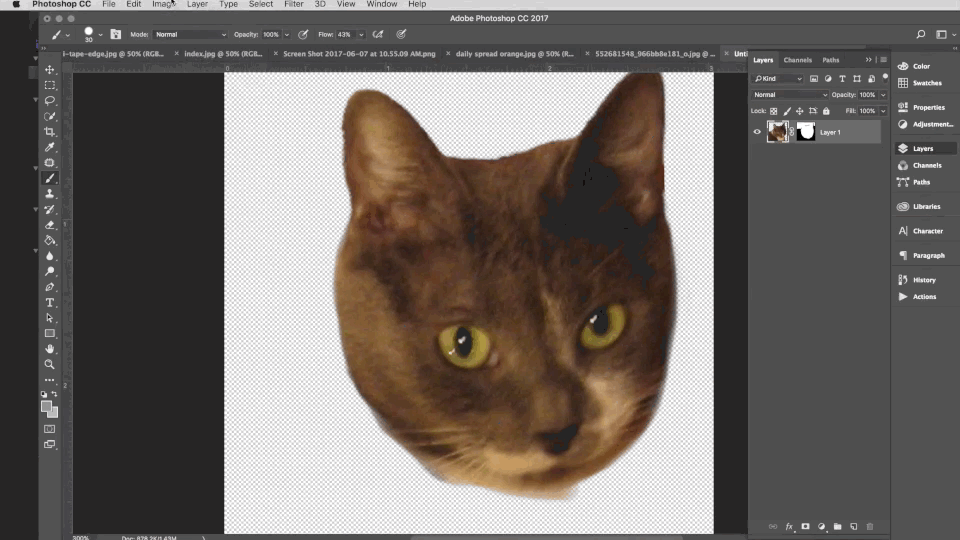The height and width of the screenshot is (540, 960).
Task: Add a layer style with fx icon
Action: (x=789, y=527)
